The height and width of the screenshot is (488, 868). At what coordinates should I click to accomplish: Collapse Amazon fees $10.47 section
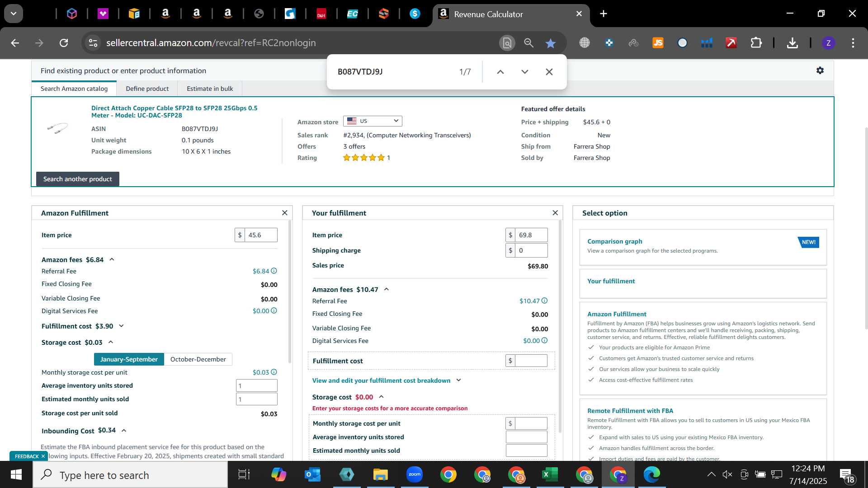click(x=387, y=289)
